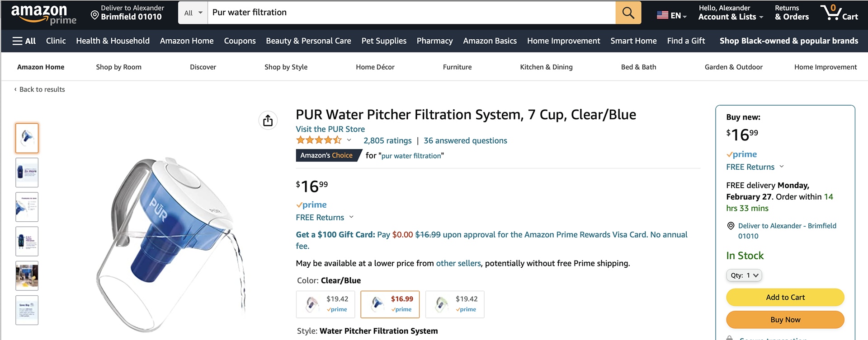Screen dimensions: 868x340
Task: Open Pet Supplies in navigation bar
Action: click(x=384, y=41)
